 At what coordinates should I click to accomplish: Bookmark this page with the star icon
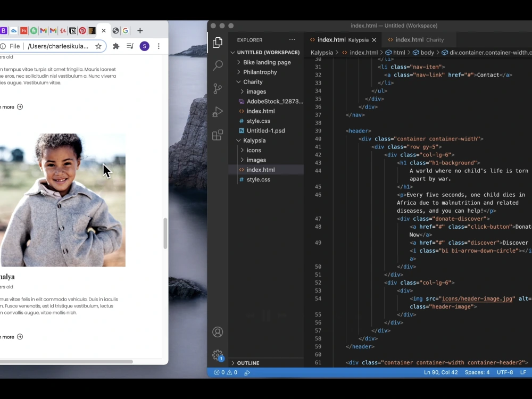pos(98,46)
